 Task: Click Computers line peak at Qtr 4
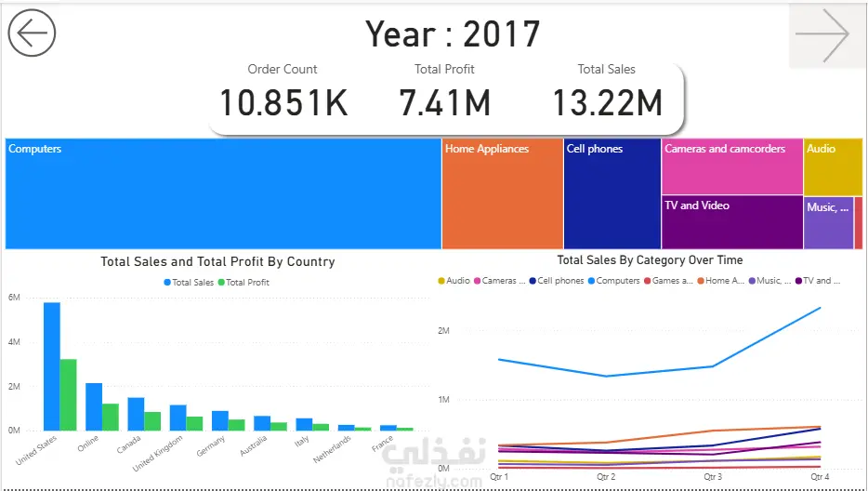pos(820,308)
